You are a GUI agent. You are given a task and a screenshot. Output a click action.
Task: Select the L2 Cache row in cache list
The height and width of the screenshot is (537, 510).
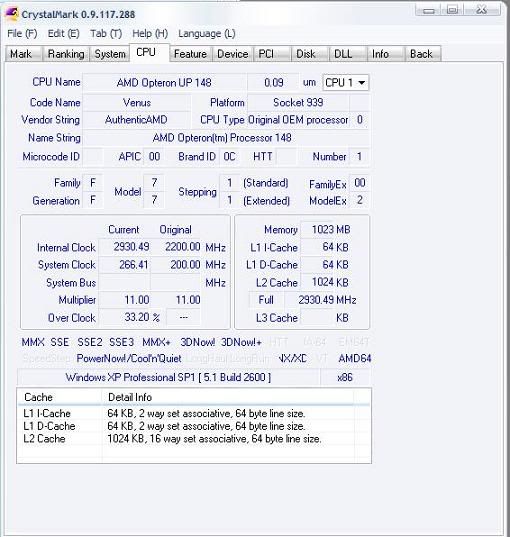coord(194,439)
